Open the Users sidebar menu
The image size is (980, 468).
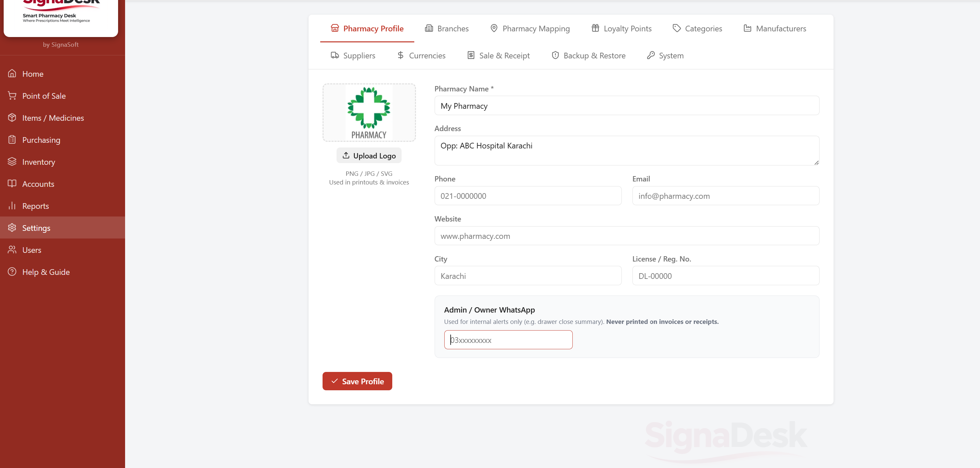pyautogui.click(x=32, y=250)
